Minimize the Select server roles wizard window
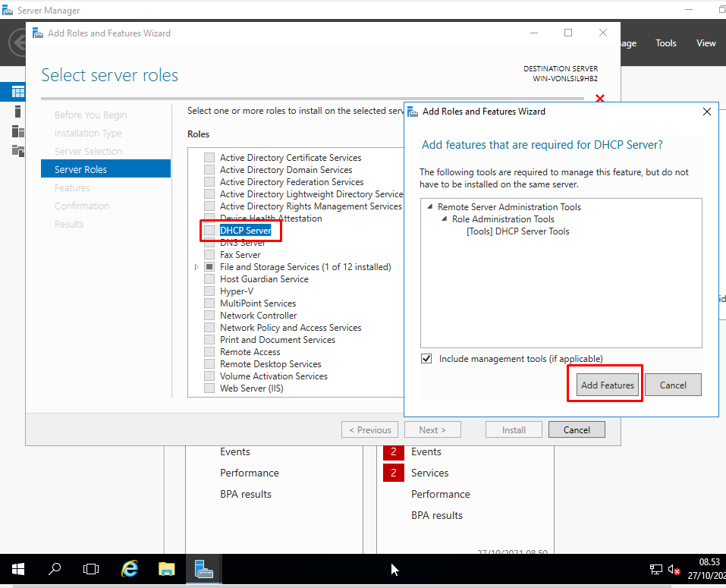 point(534,33)
